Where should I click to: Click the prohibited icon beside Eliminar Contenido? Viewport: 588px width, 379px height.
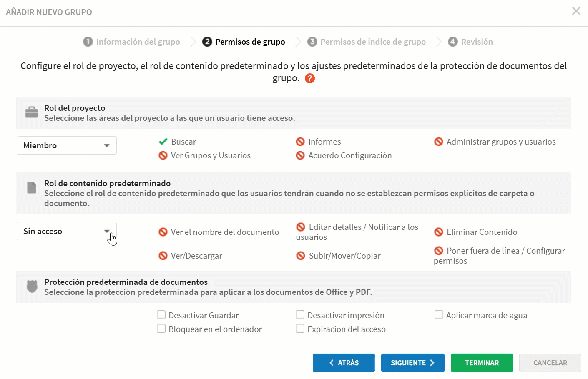(438, 232)
